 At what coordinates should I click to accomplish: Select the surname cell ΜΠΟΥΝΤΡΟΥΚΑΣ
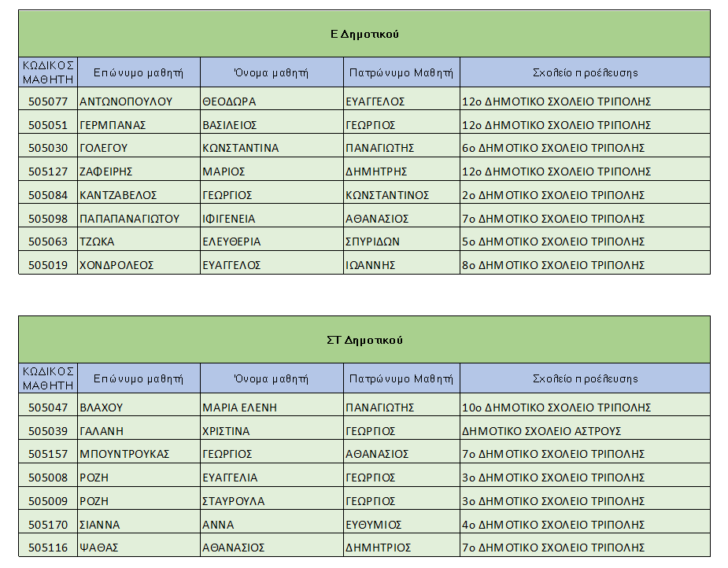[x=125, y=454]
